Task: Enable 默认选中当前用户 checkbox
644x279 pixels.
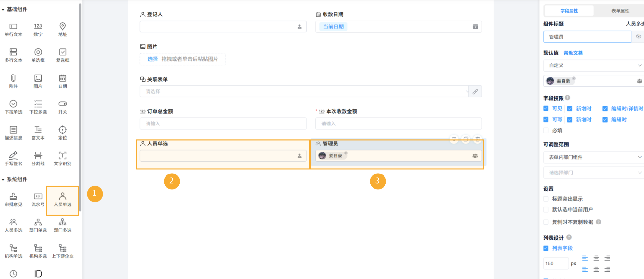Action: pyautogui.click(x=546, y=209)
